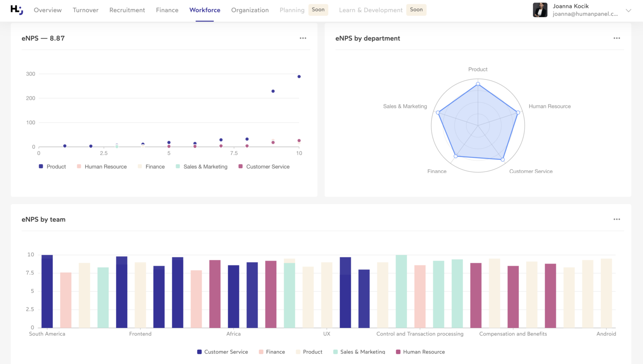Viewport: 643px width, 364px height.
Task: Click the highest Product dot on the scatter chart
Action: 299,77
